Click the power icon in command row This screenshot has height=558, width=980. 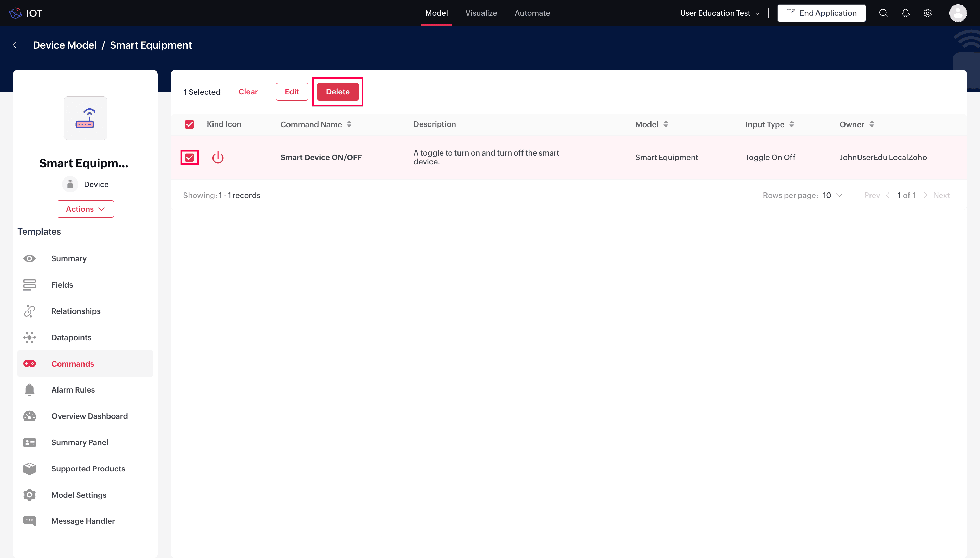(218, 157)
